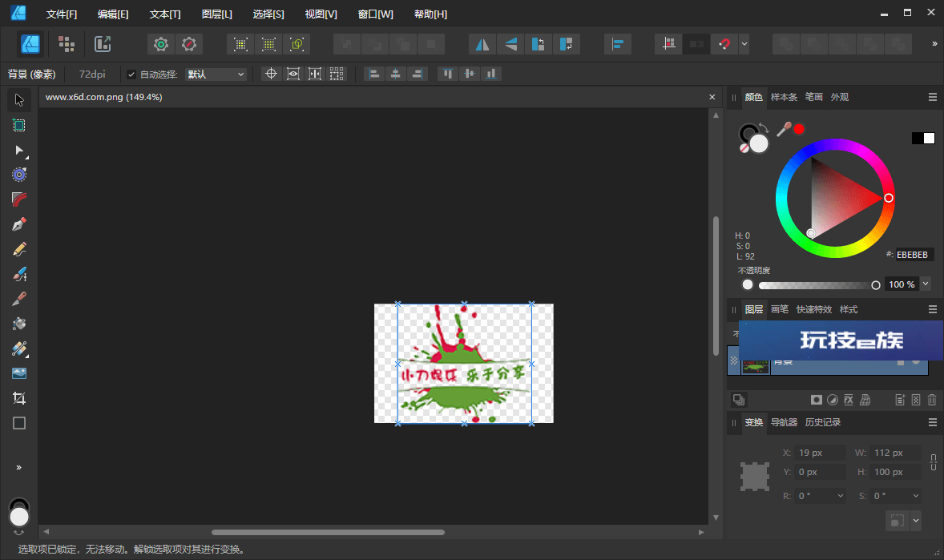Click the hex color field EBEBEB
The image size is (944, 560).
[x=914, y=255]
